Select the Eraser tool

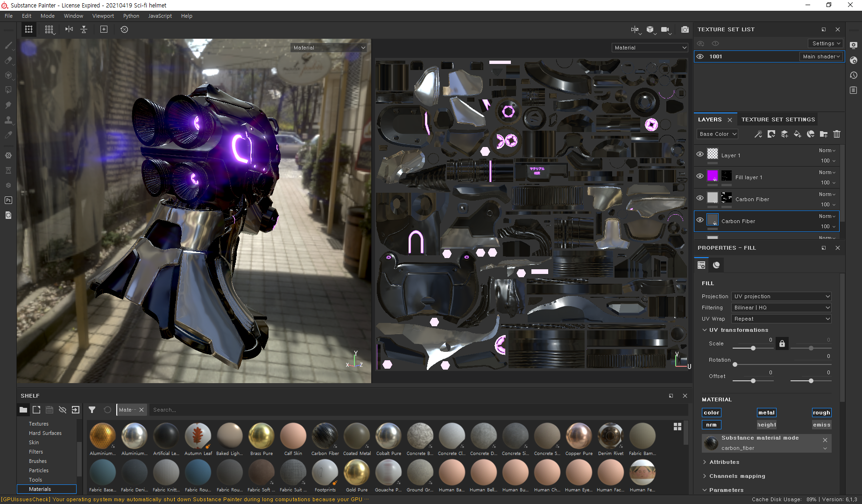[x=8, y=60]
